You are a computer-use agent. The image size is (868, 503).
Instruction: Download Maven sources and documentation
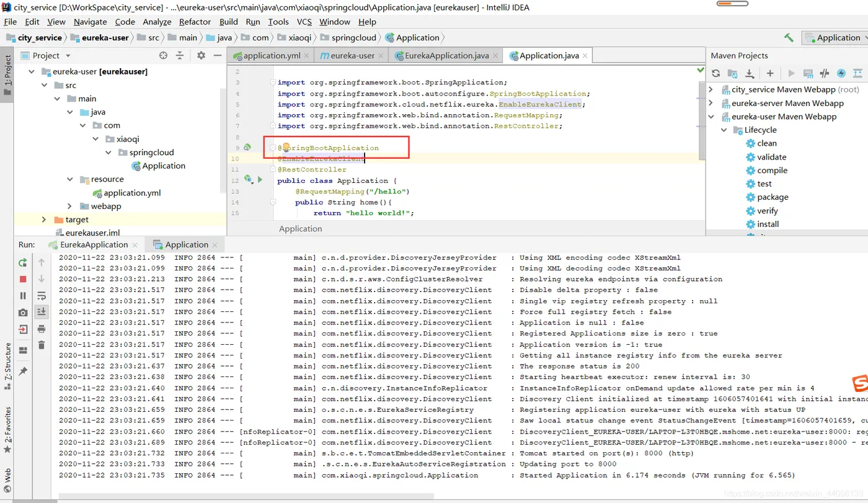point(749,73)
